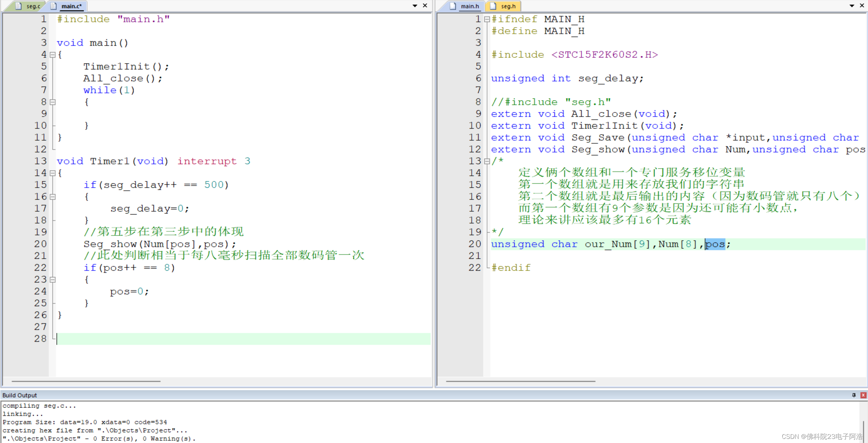Click 'extern void All_close(void);' line
Screen dimensions: 868x443
[584, 114]
